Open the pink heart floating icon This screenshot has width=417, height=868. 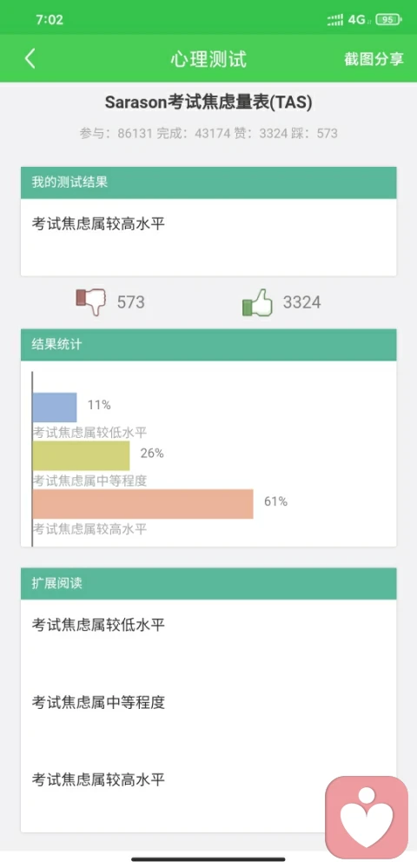click(367, 817)
